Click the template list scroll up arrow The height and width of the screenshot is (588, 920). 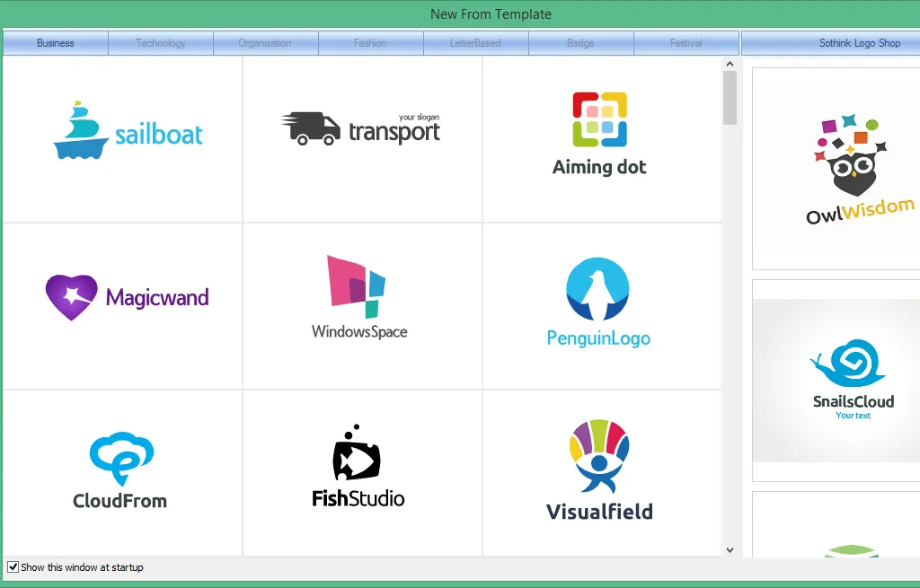[x=730, y=64]
